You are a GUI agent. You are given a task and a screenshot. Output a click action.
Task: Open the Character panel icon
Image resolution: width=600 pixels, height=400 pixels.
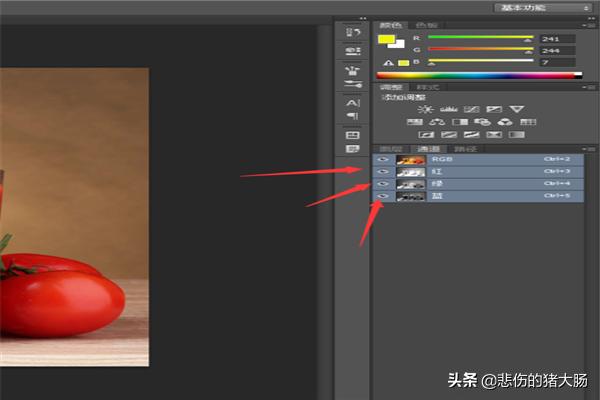tap(352, 102)
